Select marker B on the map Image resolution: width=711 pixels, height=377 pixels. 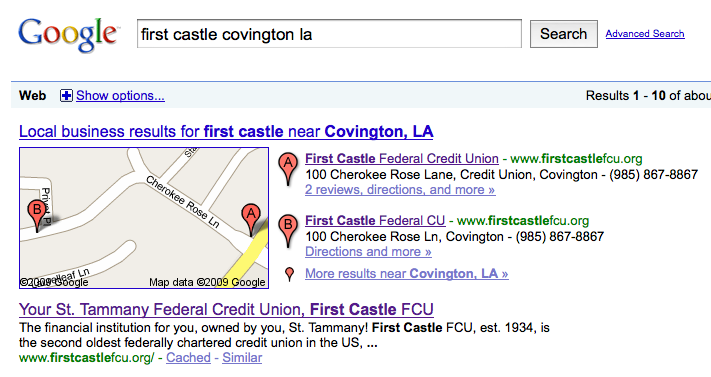pyautogui.click(x=37, y=215)
